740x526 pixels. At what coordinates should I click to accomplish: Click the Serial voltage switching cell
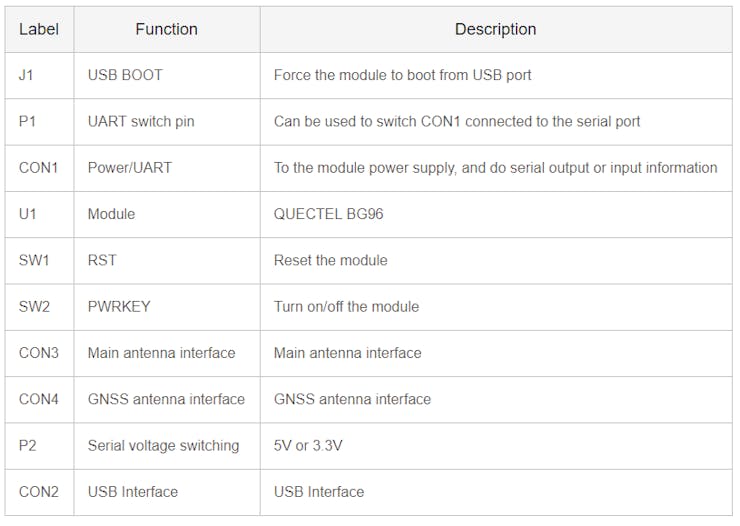(167, 445)
